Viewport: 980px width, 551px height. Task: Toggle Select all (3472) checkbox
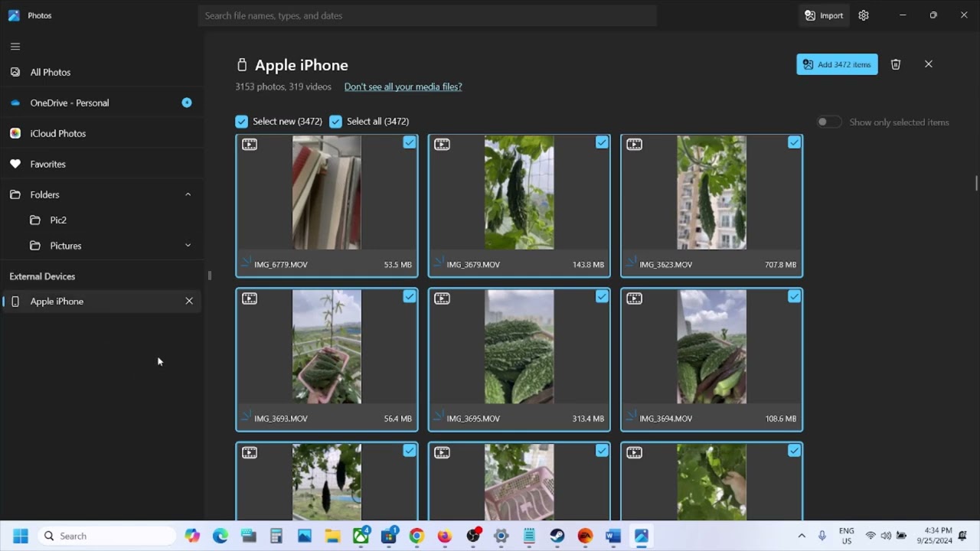[x=335, y=121]
